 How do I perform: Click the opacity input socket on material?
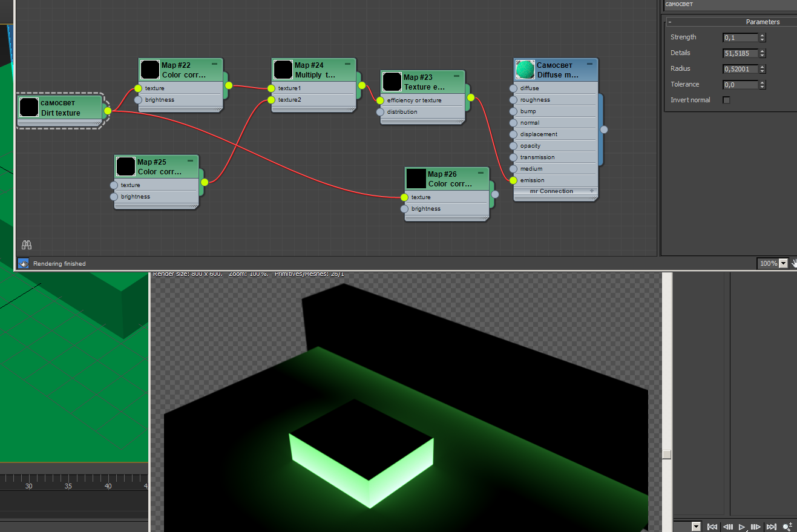(x=513, y=146)
